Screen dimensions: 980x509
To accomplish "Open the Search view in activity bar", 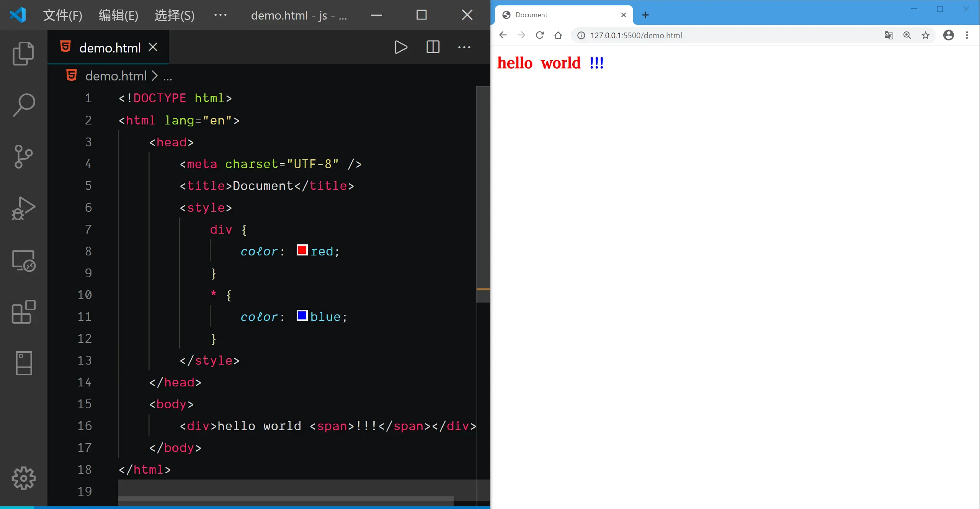I will pos(23,105).
